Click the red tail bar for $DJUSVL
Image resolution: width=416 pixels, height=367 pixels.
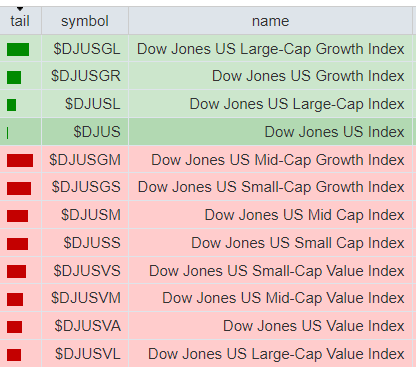click(x=14, y=355)
